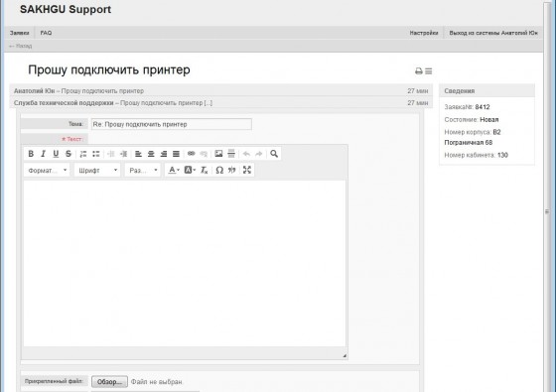Go back using the Назад link
This screenshot has height=392, width=556.
(x=20, y=46)
